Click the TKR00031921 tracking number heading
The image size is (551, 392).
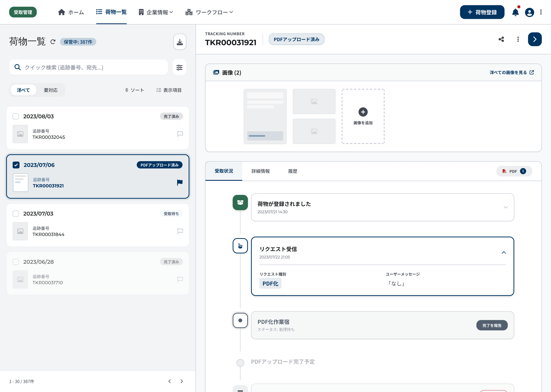pos(231,42)
